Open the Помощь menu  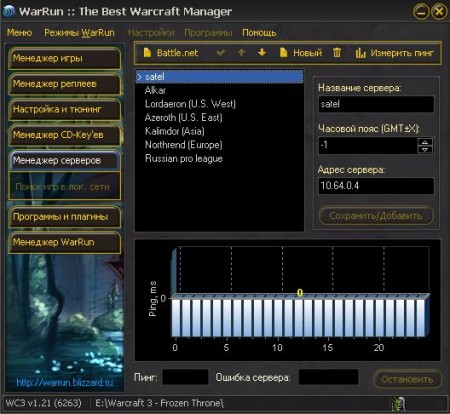click(259, 33)
